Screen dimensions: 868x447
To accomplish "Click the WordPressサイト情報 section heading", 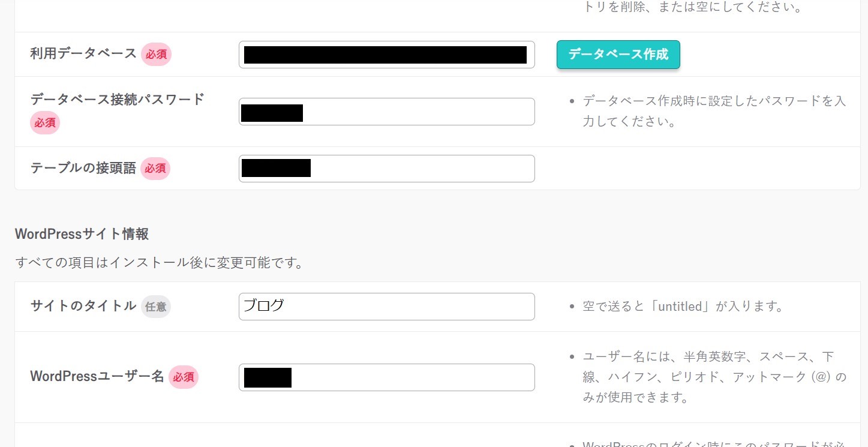I will click(x=82, y=234).
